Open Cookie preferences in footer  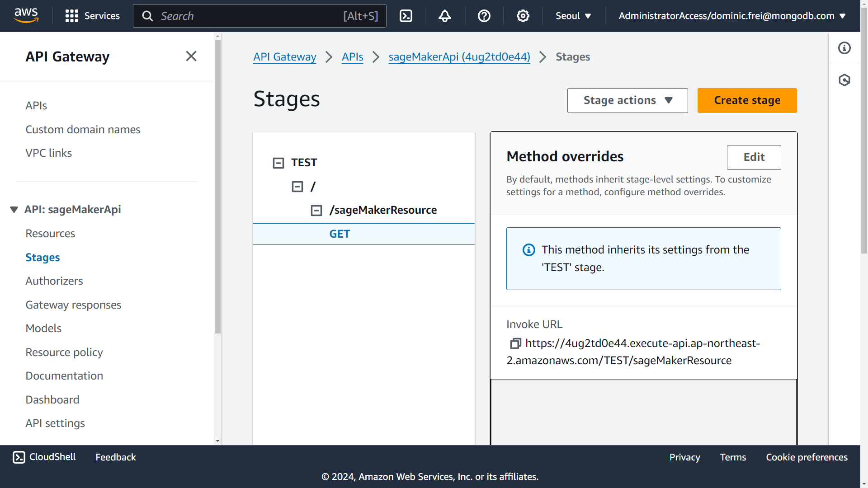807,457
